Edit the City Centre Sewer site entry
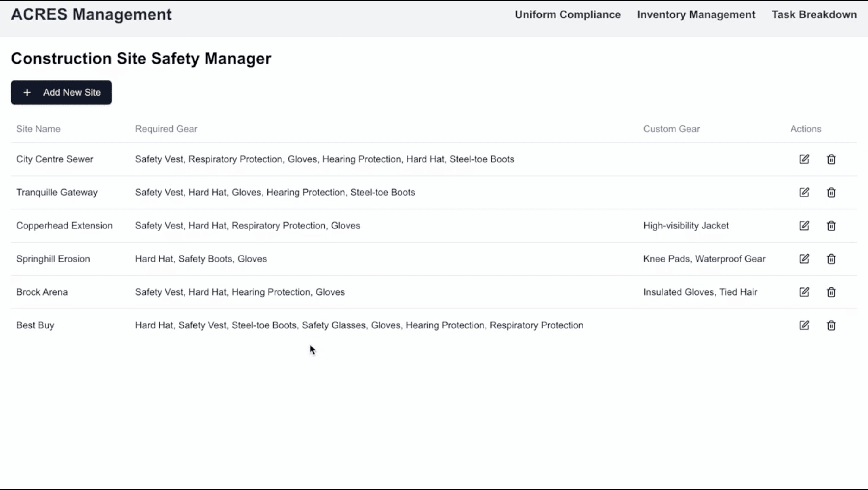 click(804, 159)
